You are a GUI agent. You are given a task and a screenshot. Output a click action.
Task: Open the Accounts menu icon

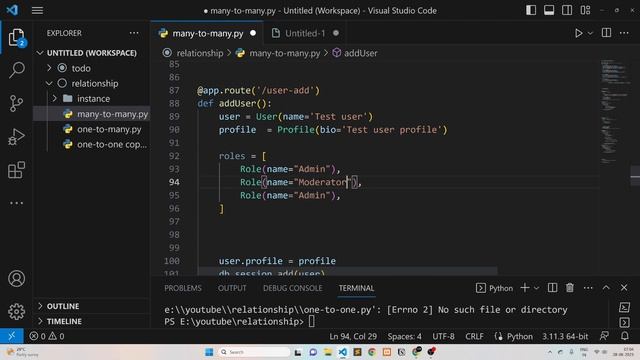16,279
